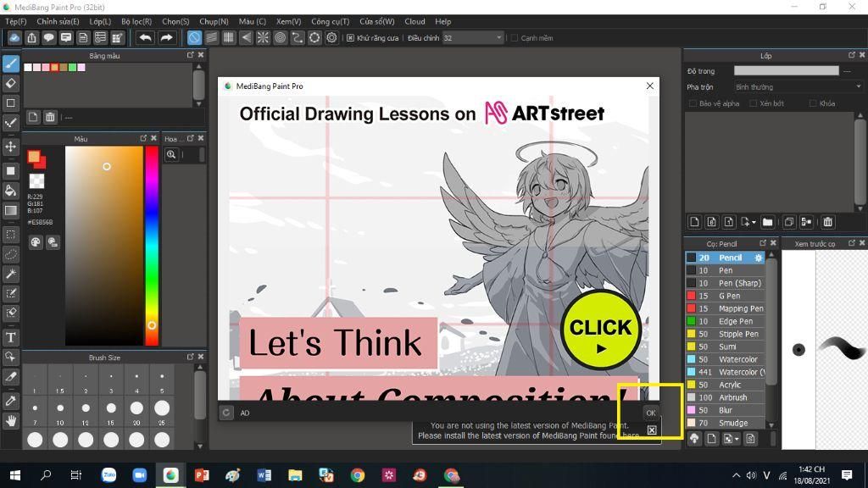This screenshot has height=488, width=868.
Task: Click the hue color slider strip
Action: (152, 246)
